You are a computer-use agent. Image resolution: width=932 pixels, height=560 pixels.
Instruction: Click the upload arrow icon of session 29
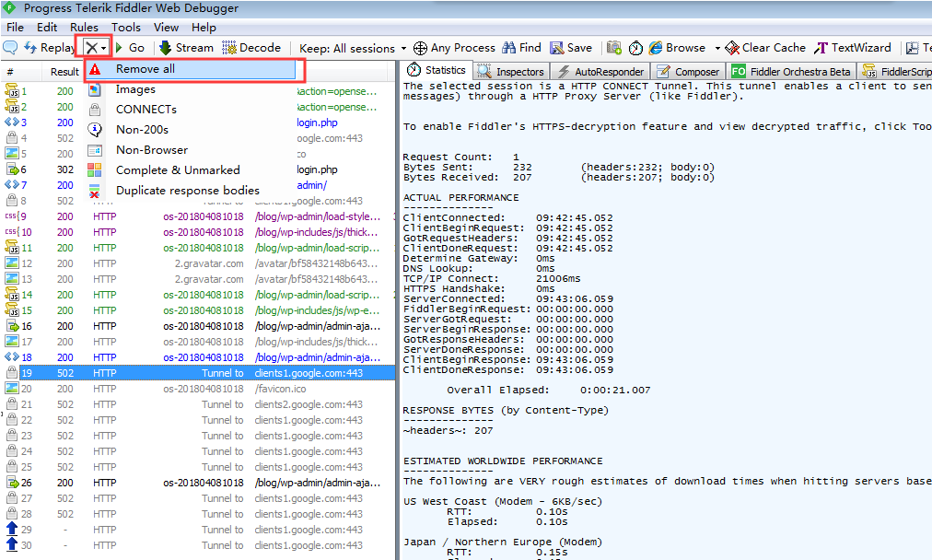pyautogui.click(x=12, y=529)
